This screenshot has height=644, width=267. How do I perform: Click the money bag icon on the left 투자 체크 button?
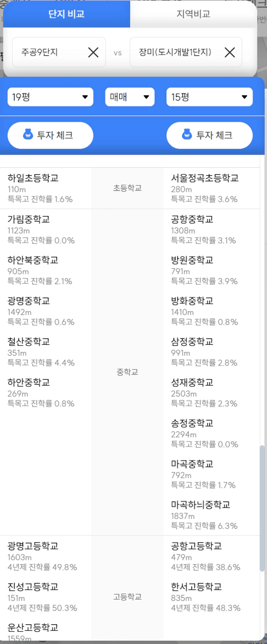coord(28,135)
